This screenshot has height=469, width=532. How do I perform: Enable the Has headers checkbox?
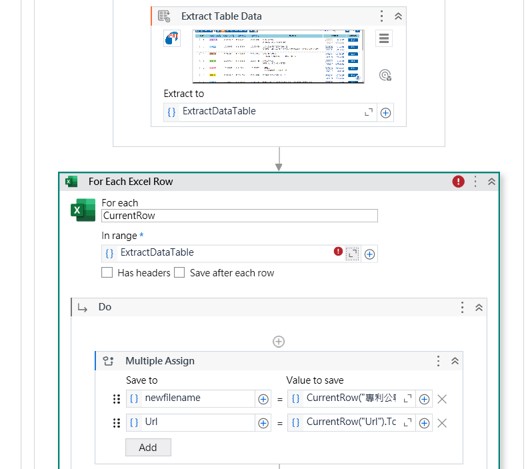point(107,273)
